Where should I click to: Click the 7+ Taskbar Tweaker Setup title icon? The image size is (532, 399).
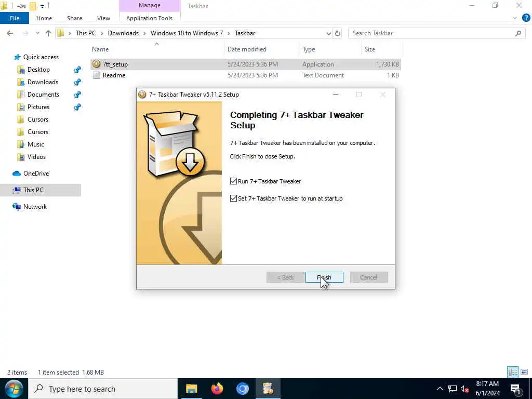click(x=142, y=95)
